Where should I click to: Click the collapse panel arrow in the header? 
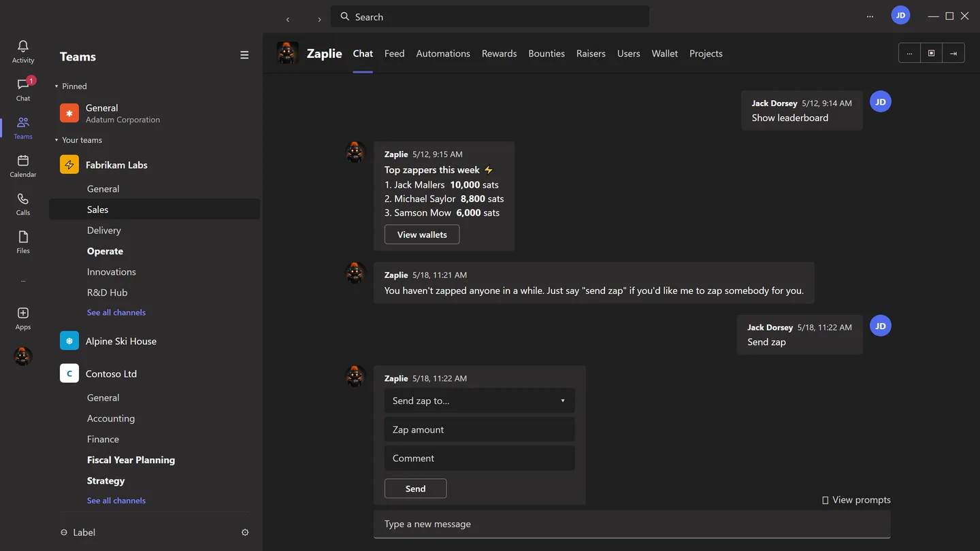[x=953, y=53]
